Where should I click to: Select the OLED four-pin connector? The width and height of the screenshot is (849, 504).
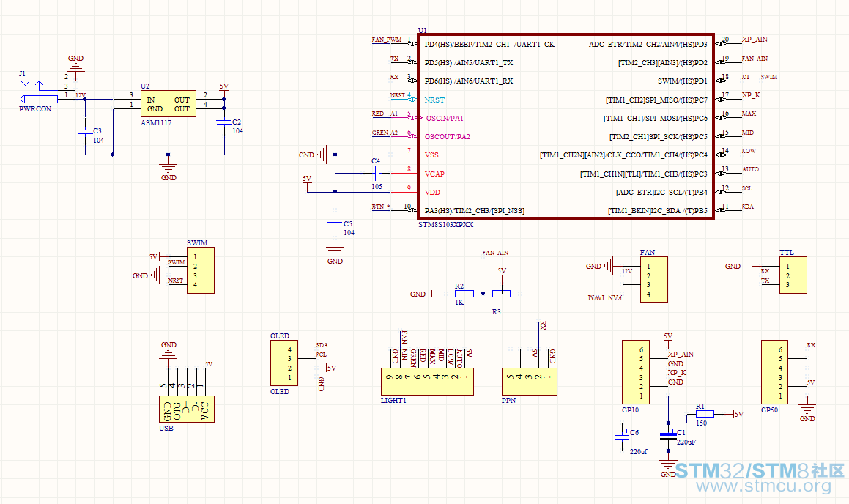click(284, 363)
